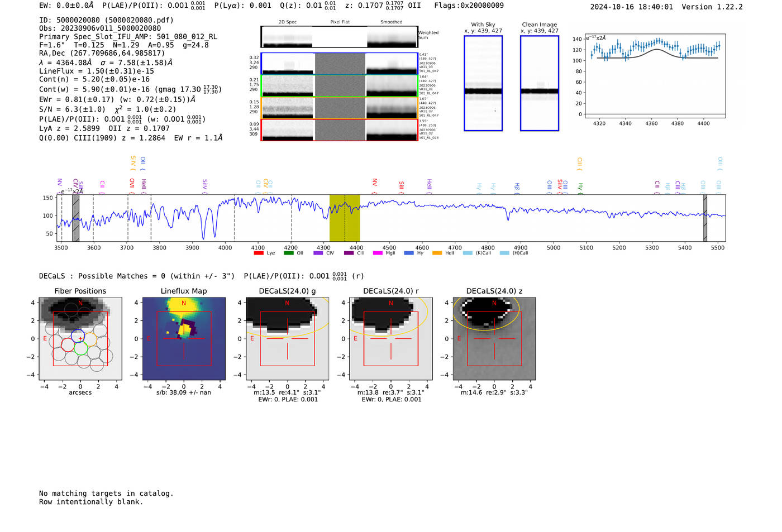The image size is (782, 532).
Task: Click the 'Smoothed' column header
Action: pyautogui.click(x=392, y=22)
